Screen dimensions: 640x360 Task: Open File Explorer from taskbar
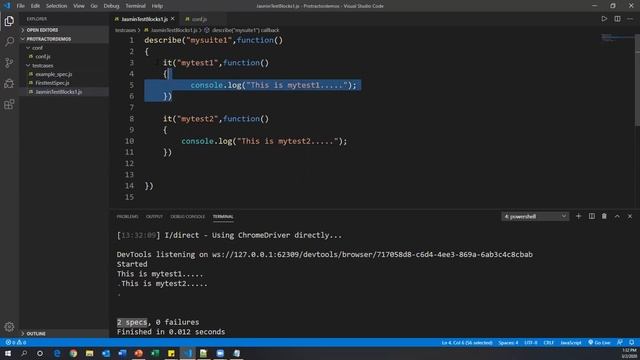pyautogui.click(x=89, y=353)
